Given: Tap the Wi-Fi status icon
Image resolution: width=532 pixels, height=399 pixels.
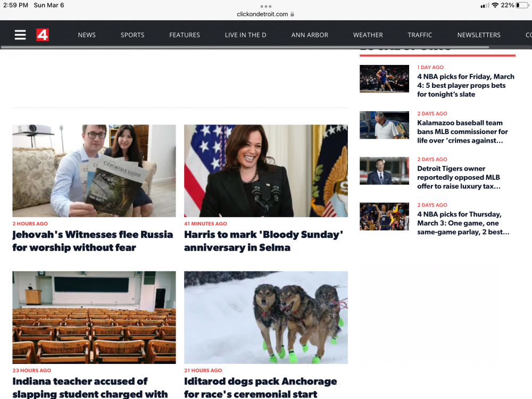Looking at the screenshot, I should pyautogui.click(x=495, y=5).
